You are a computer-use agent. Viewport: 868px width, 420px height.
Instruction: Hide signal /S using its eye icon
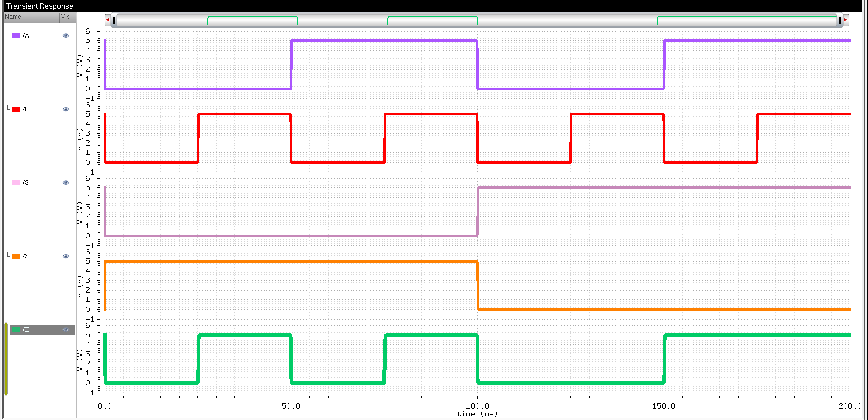(x=66, y=183)
